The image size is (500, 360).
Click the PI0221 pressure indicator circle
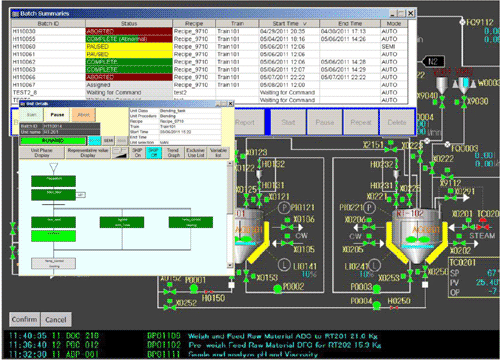pyautogui.click(x=369, y=208)
